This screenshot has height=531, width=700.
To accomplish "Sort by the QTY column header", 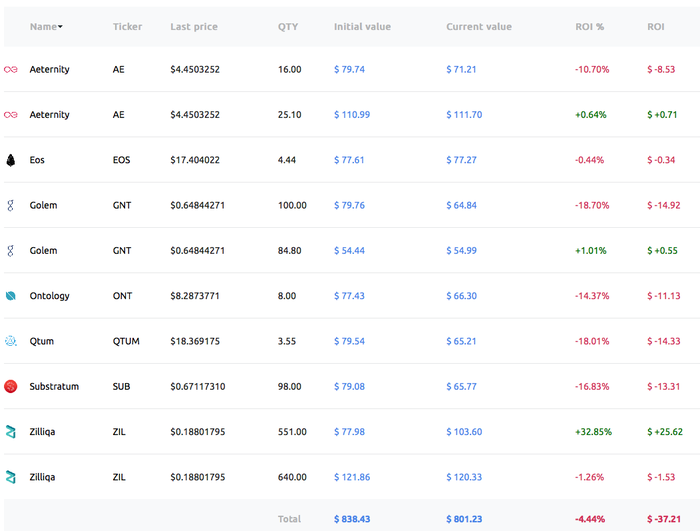I will (288, 27).
